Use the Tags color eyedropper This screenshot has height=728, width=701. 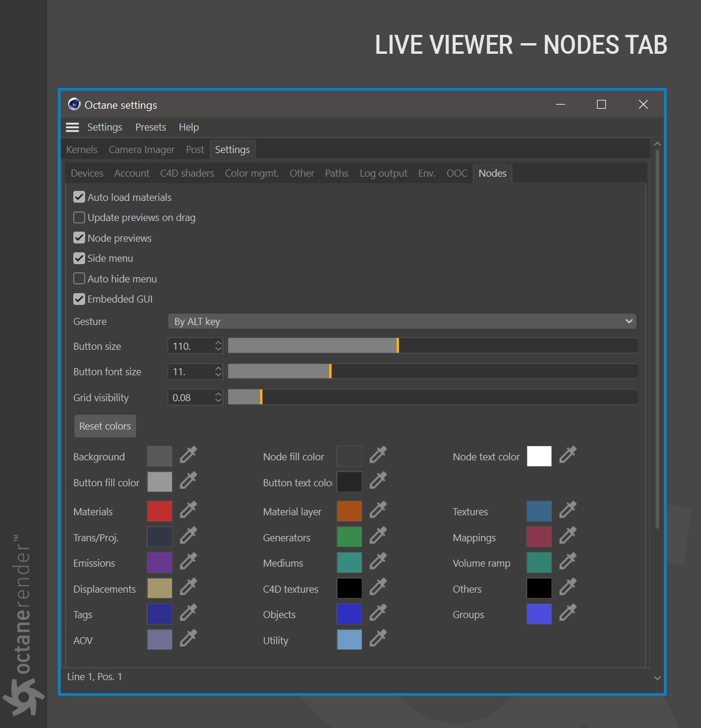click(x=188, y=613)
